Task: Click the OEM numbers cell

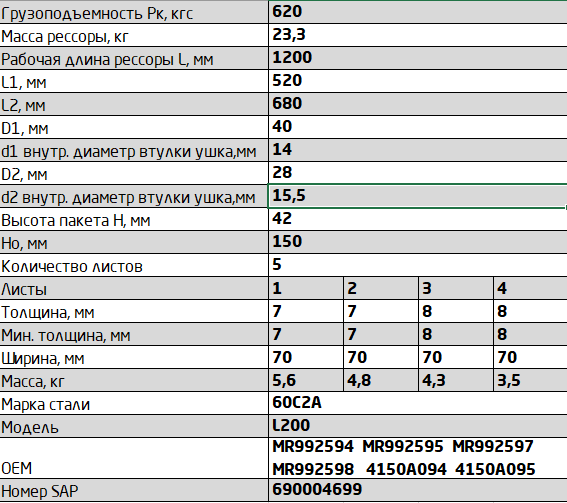Action: click(418, 458)
